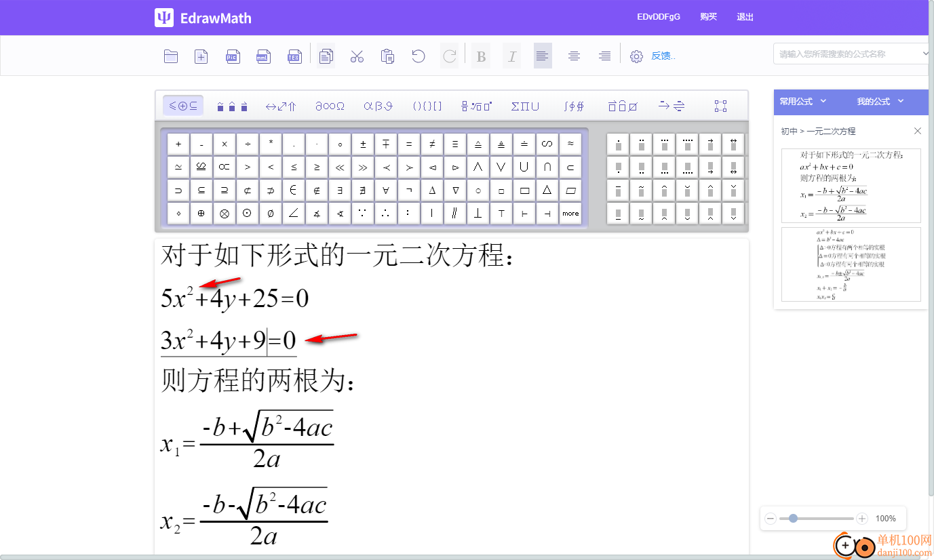Open the integral templates category

click(x=574, y=106)
